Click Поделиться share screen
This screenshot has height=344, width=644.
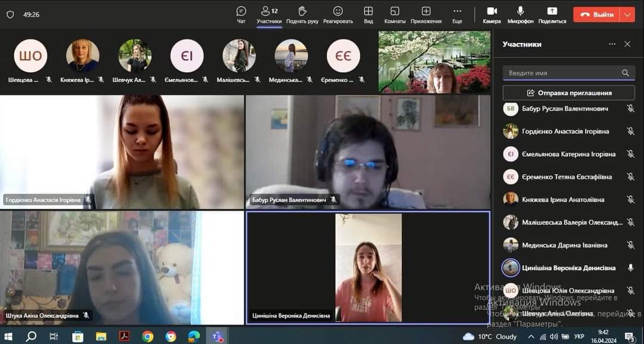click(x=552, y=15)
